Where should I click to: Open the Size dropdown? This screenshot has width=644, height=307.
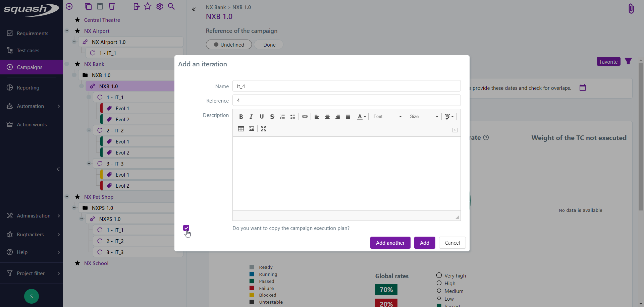[424, 117]
